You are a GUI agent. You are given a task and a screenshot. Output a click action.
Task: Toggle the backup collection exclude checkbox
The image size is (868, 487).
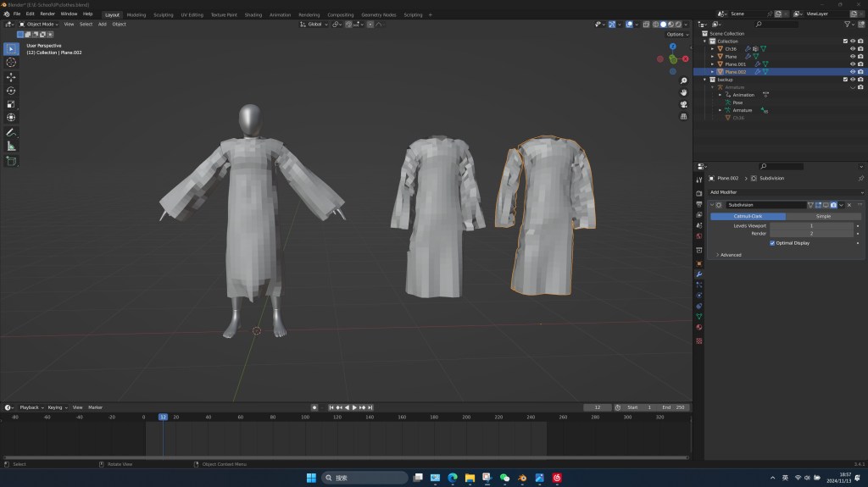coord(845,80)
